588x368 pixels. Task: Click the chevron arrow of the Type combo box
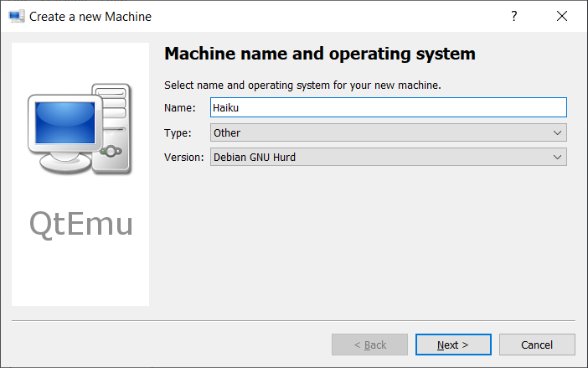pos(558,132)
